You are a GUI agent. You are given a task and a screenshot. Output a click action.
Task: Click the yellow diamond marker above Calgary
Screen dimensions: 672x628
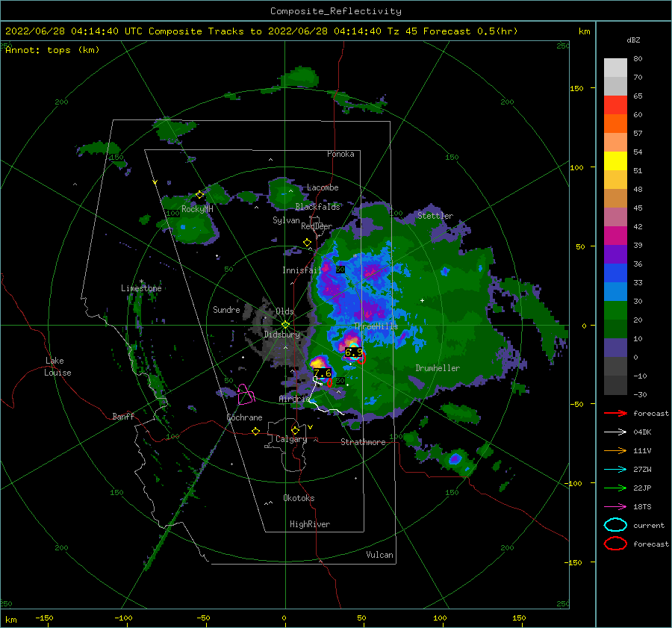click(295, 430)
